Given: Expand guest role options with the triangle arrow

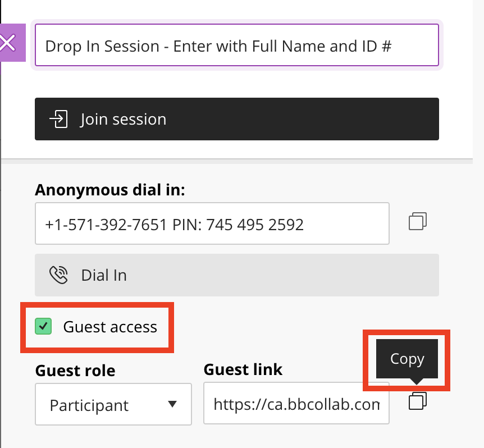Looking at the screenshot, I should (x=172, y=404).
